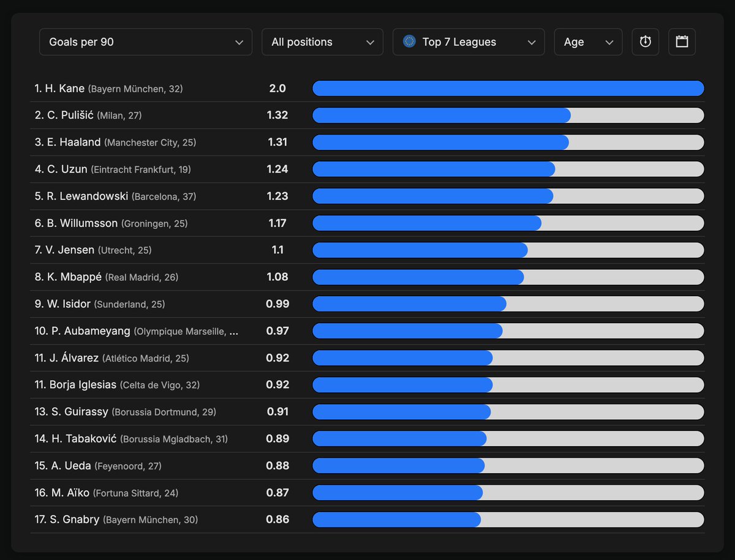The height and width of the screenshot is (560, 735).
Task: Click the 1.32 goals value
Action: tap(277, 116)
